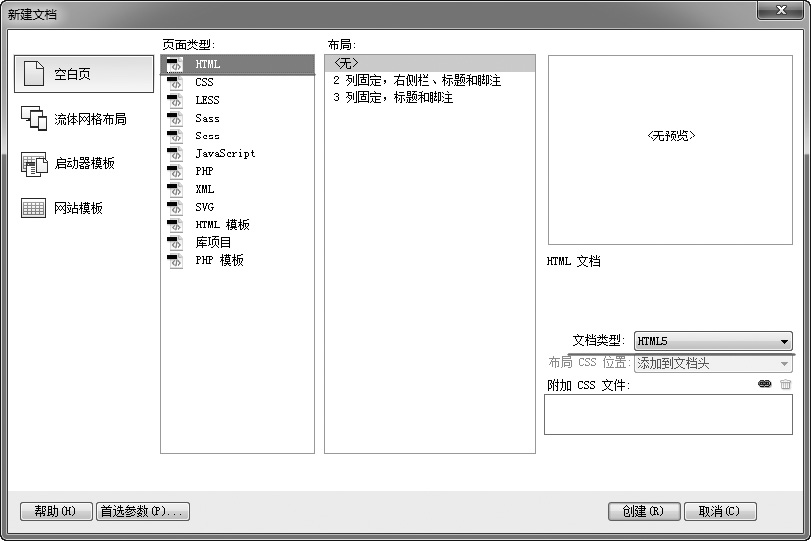Click the HTML page type file icon

[x=175, y=64]
